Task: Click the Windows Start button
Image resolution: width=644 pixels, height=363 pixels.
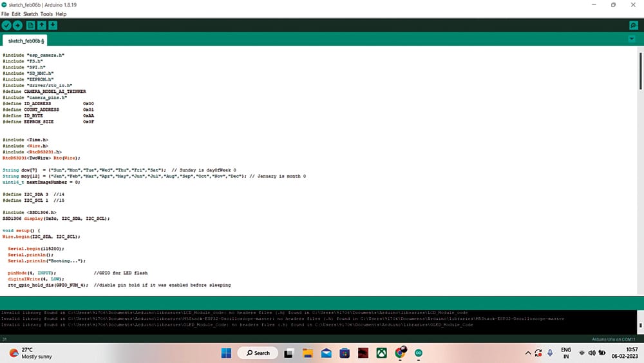Action: pos(226,353)
